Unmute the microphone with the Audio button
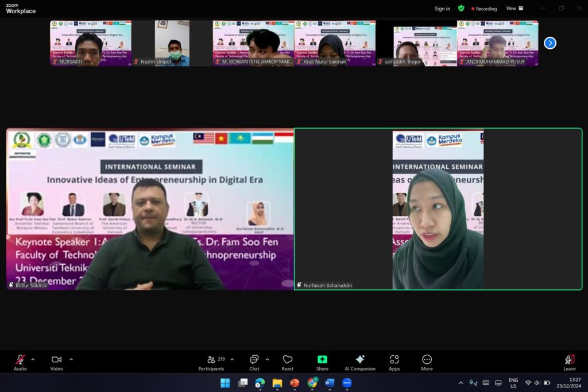 tap(20, 362)
